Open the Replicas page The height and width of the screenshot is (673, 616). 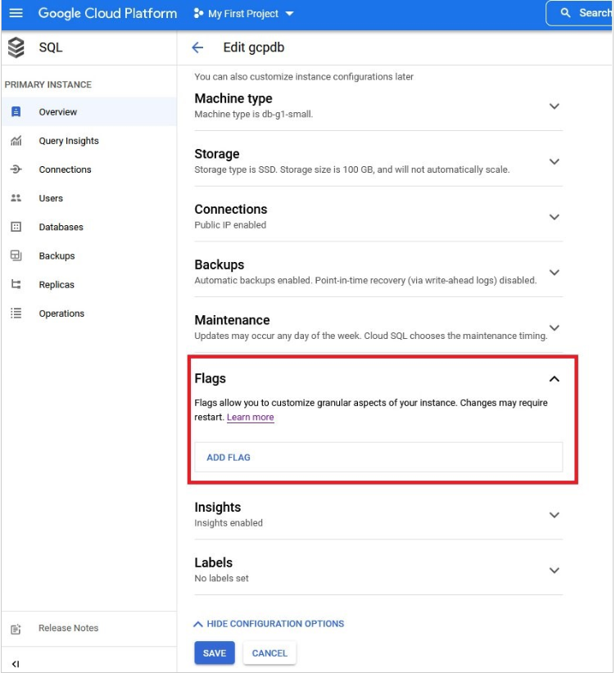89,285
